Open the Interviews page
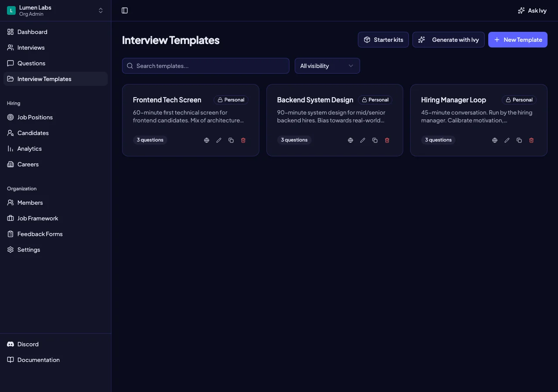558x392 pixels. pyautogui.click(x=55, y=47)
